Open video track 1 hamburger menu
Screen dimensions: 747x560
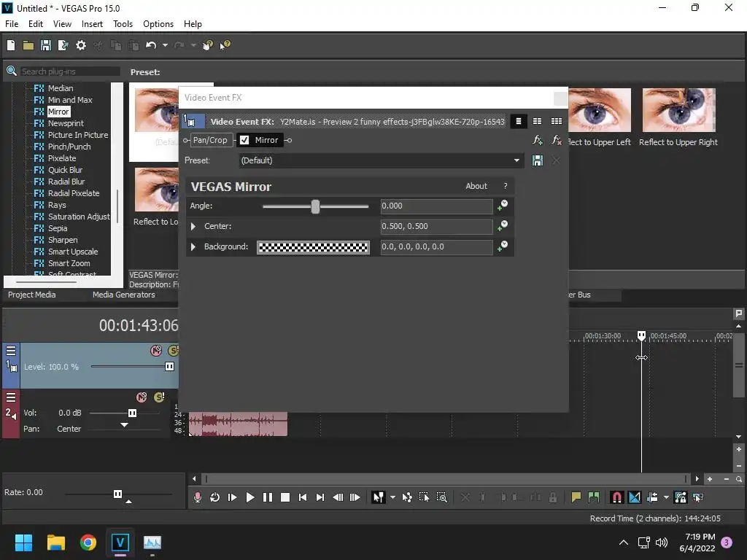point(11,351)
